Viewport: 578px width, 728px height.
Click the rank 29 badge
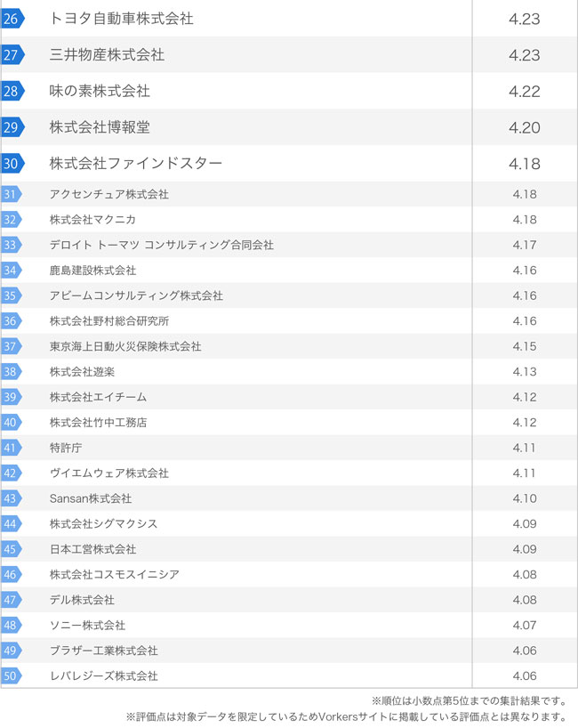pyautogui.click(x=12, y=127)
